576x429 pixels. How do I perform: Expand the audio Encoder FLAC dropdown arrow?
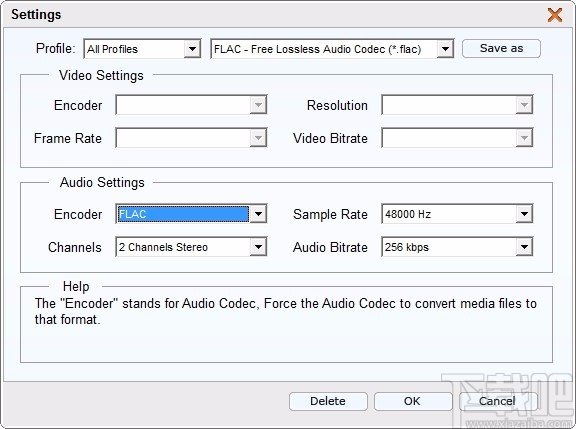point(258,214)
